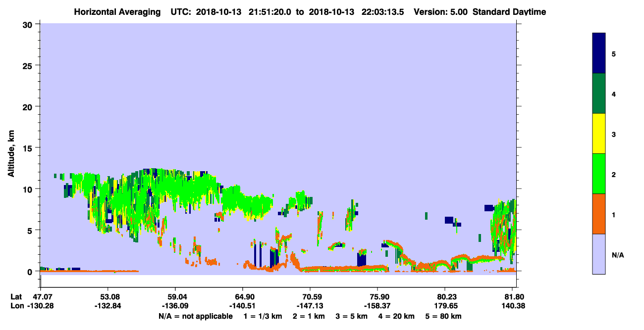
Task: Click the color bar label 2
Action: tap(614, 174)
